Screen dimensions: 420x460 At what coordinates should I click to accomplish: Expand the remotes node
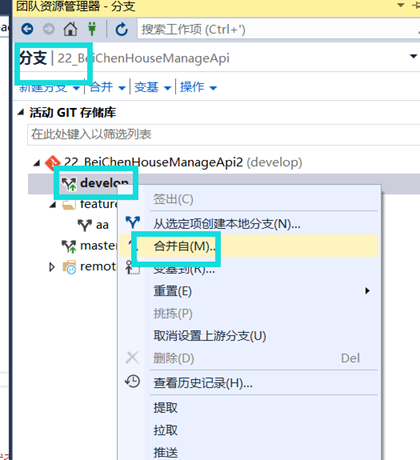coord(52,267)
